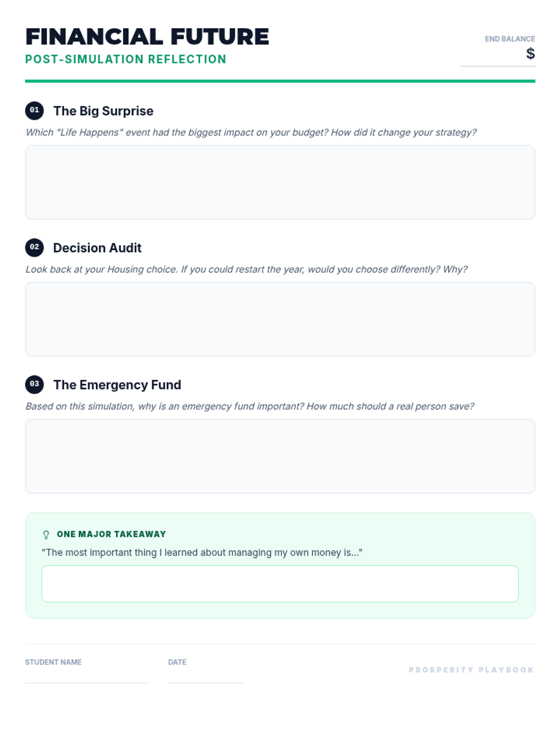Viewport: 560px width, 747px height.
Task: Click the Housing choice question prompt
Action: pyautogui.click(x=246, y=269)
